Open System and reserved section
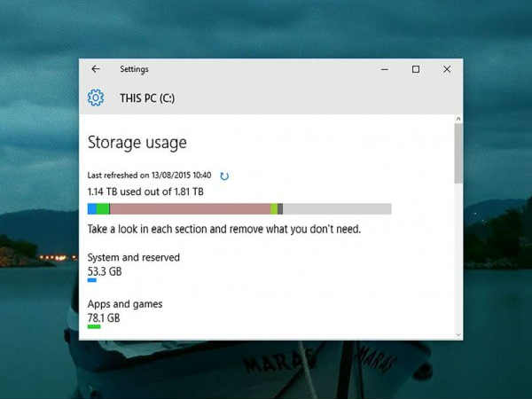The image size is (532, 399). point(134,257)
